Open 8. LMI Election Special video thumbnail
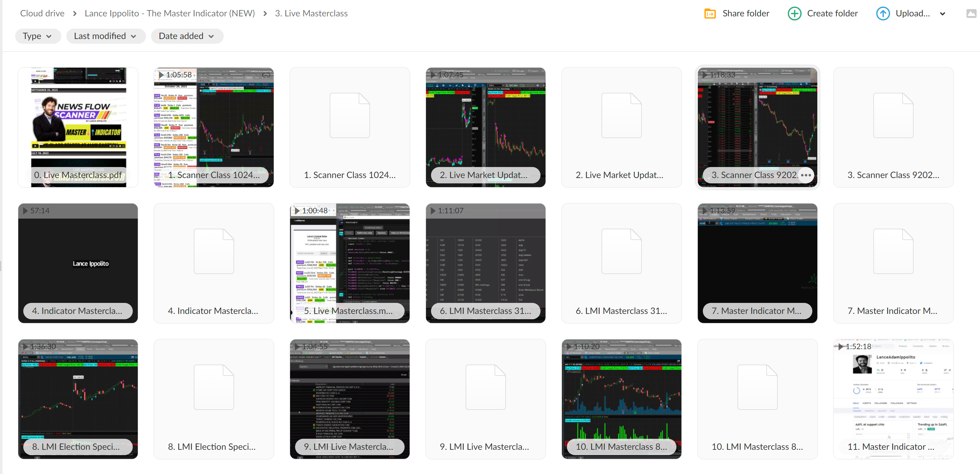The image size is (980, 474). pyautogui.click(x=78, y=399)
